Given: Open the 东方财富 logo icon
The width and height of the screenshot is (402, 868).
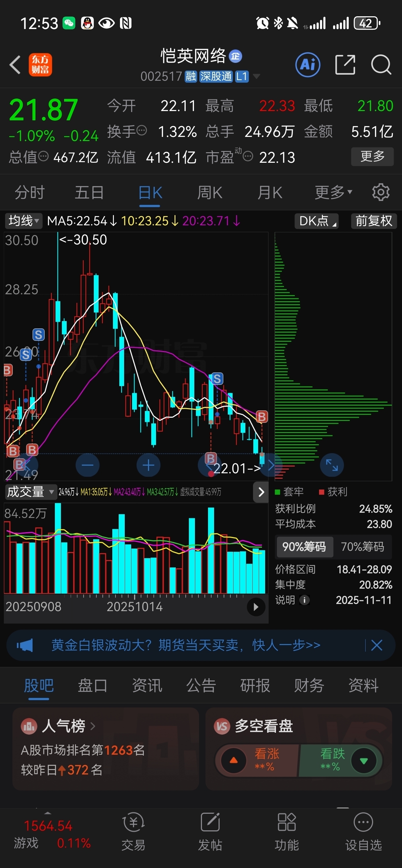Looking at the screenshot, I should (x=40, y=65).
